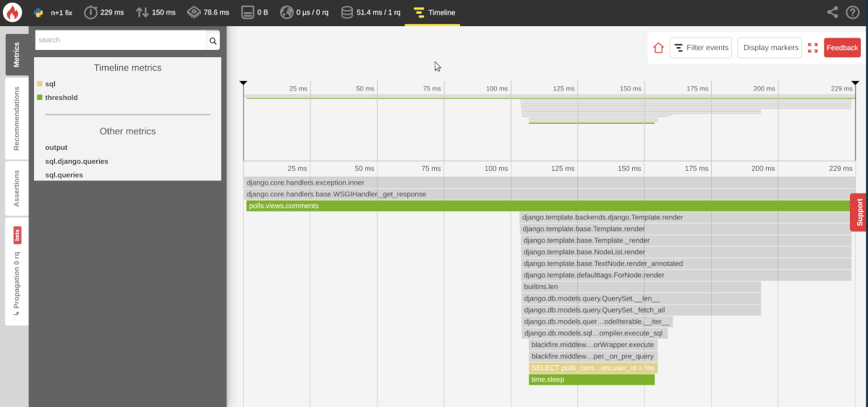Switch to the Metrics side tab

(17, 54)
